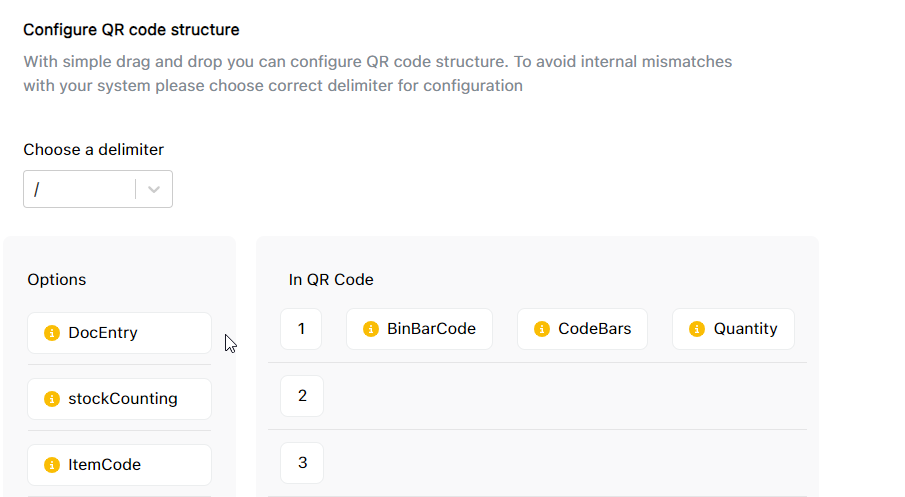
Task: Choose the Quantity chip in row 1
Action: (x=733, y=329)
